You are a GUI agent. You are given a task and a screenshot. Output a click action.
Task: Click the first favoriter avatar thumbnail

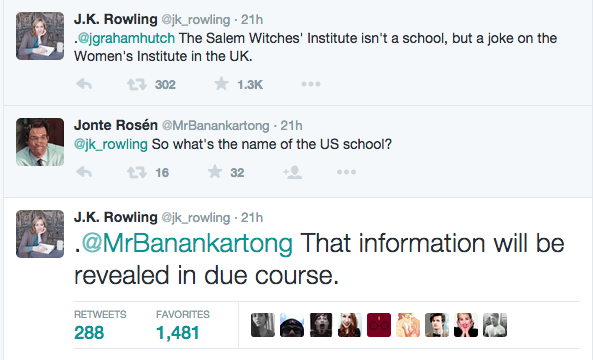tap(263, 325)
